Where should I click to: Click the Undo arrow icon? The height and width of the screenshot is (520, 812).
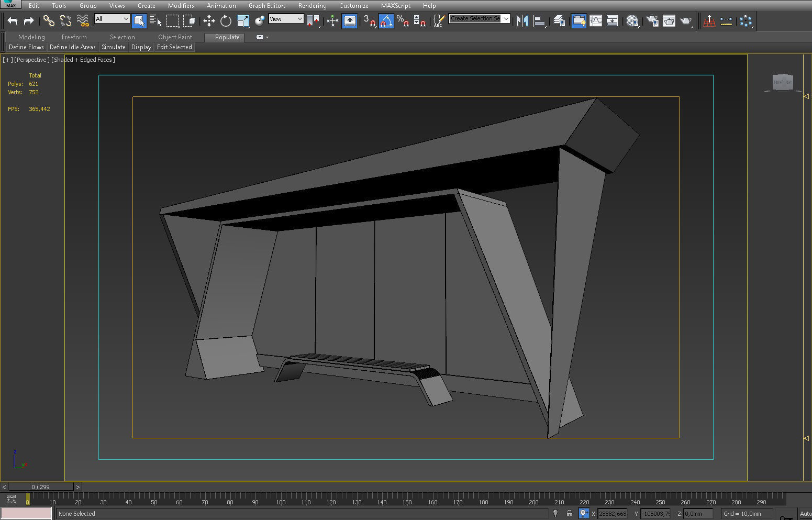pyautogui.click(x=13, y=21)
